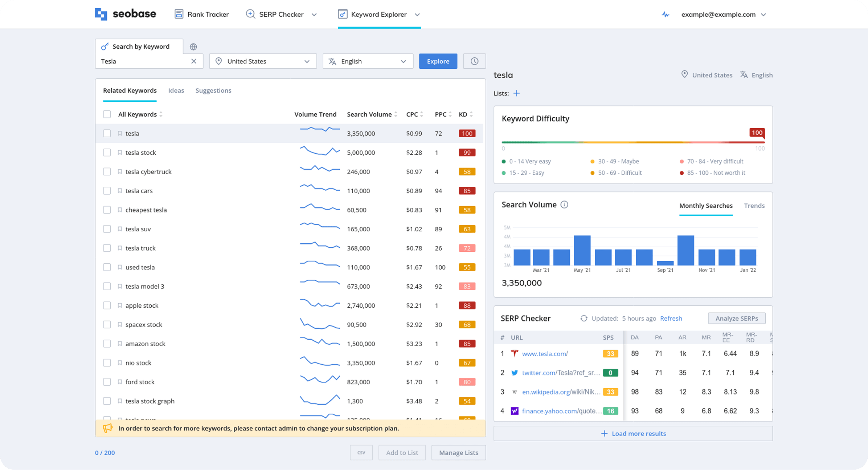The width and height of the screenshot is (868, 470).
Task: Check the used tesla row checkbox
Action: click(x=107, y=267)
